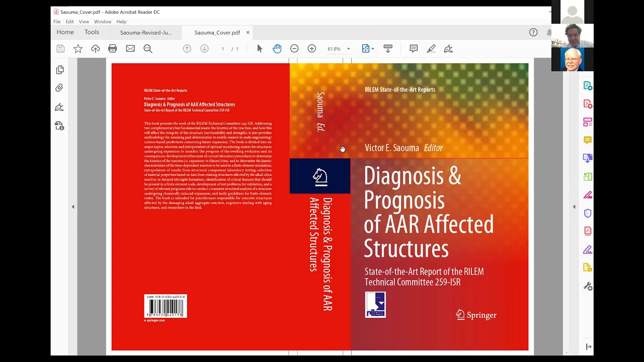Open the Create PDF tool in right pane

point(588,104)
